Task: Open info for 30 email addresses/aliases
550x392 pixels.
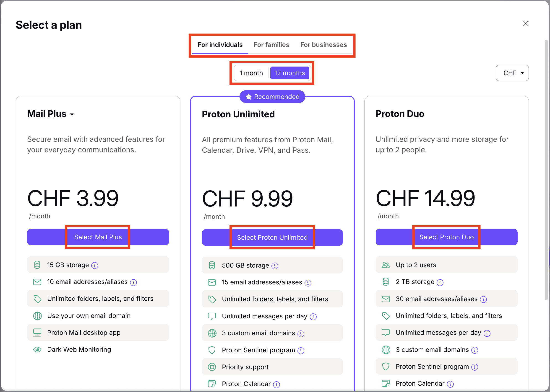Action: click(483, 299)
